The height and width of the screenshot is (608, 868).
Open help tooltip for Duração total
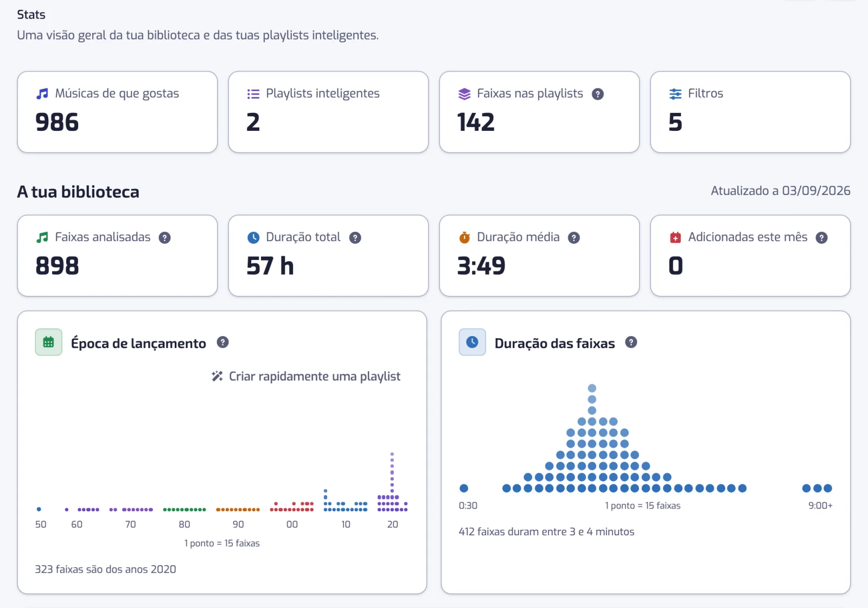355,238
